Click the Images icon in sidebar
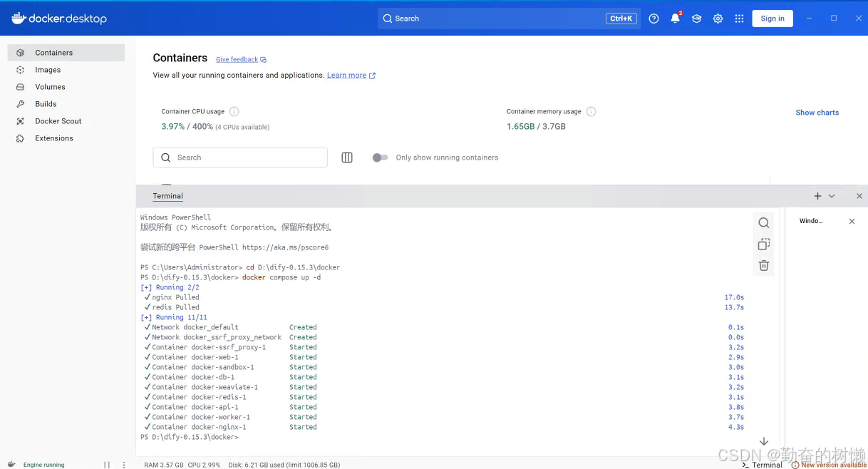 pos(21,70)
